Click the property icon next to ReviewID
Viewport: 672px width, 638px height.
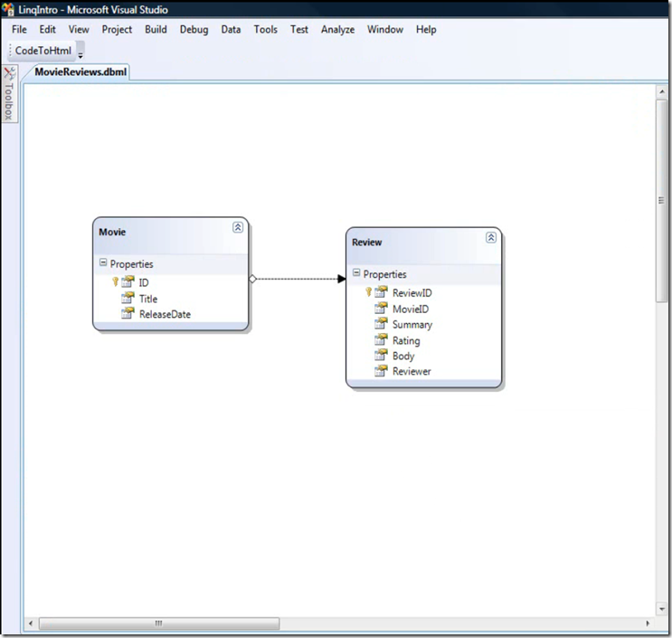(x=381, y=292)
